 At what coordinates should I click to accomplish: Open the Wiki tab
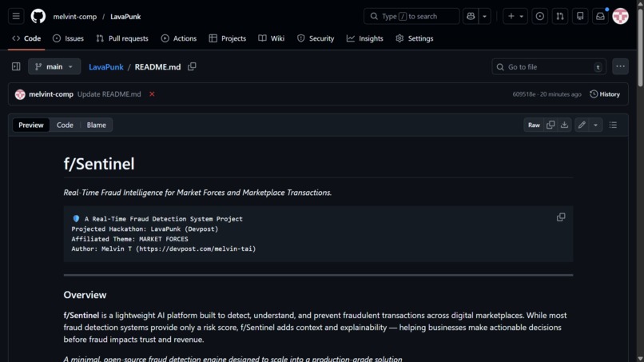click(272, 38)
